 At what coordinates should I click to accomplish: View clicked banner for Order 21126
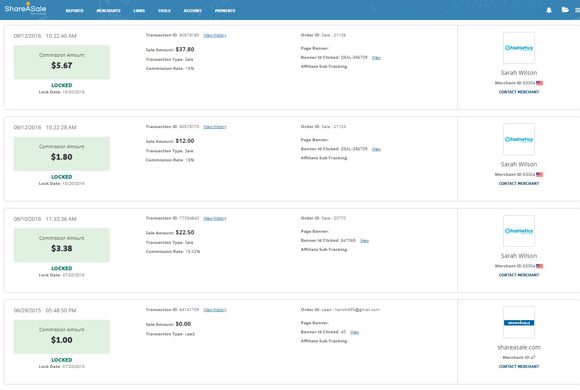point(376,58)
